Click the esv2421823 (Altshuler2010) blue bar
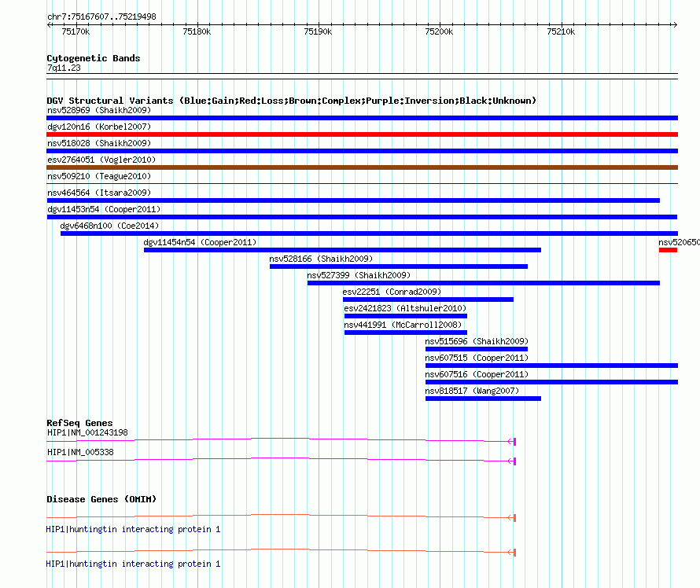 [x=405, y=316]
